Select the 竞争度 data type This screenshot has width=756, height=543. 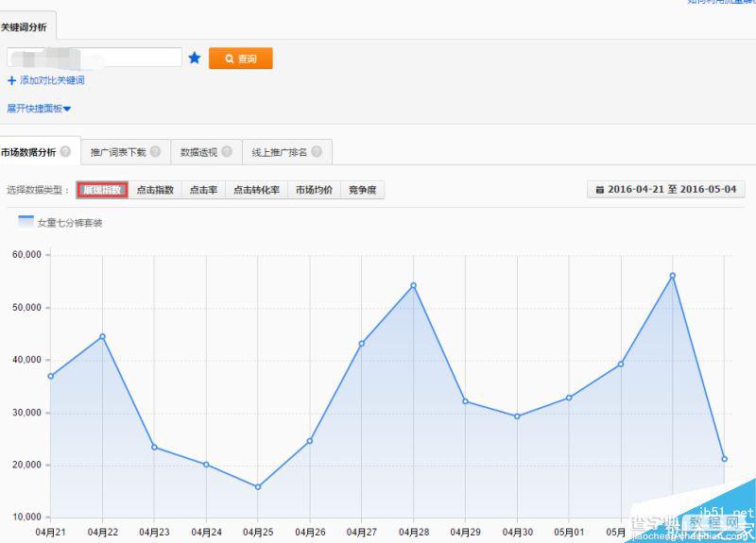coord(363,190)
